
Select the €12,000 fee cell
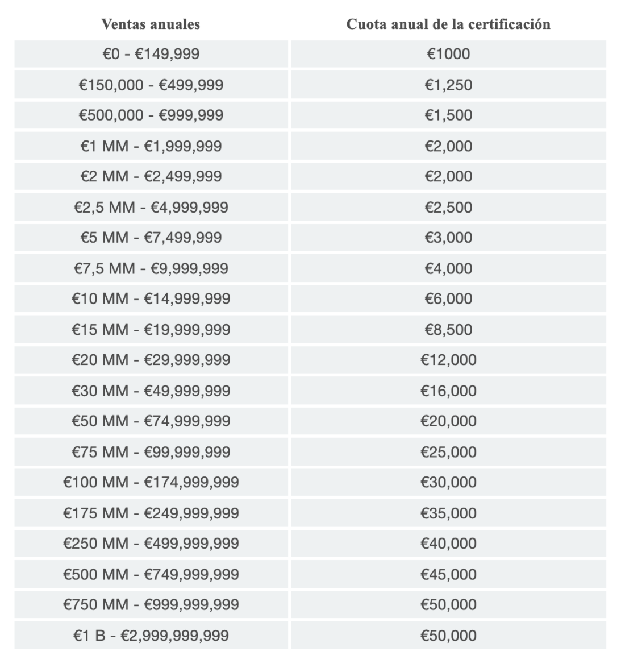coord(448,360)
